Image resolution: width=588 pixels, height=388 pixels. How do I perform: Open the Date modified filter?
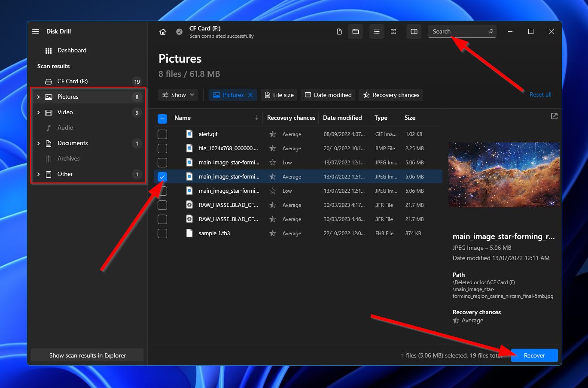(x=328, y=95)
